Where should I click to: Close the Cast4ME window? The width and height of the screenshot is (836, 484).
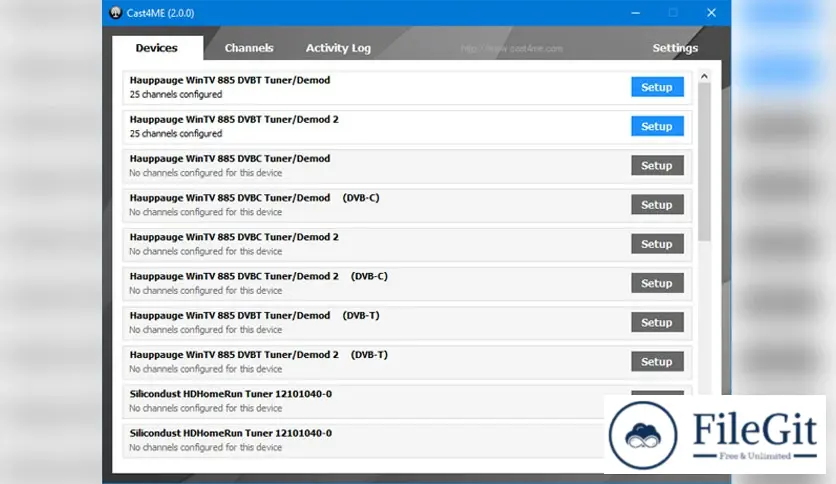711,13
